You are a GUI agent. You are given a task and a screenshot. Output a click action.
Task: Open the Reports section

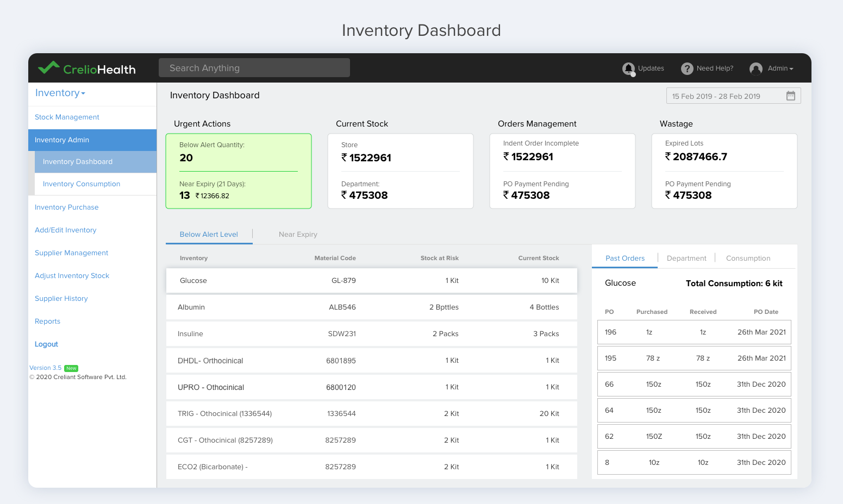47,321
